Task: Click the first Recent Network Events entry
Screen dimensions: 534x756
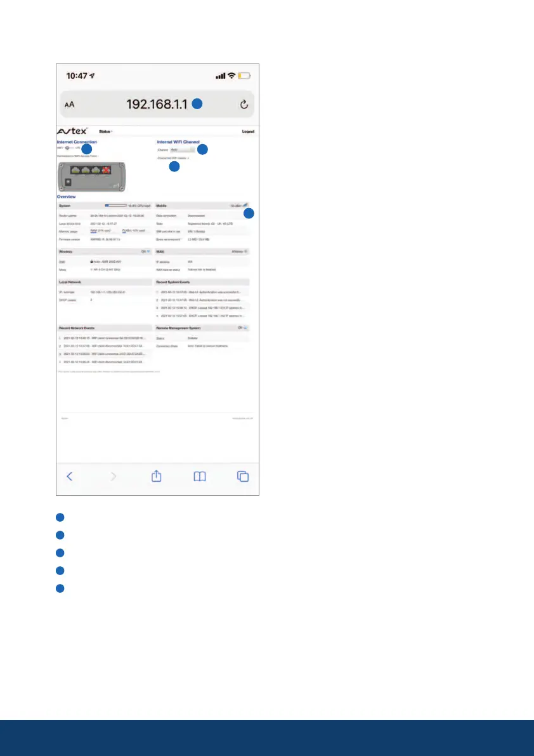Action: click(x=102, y=338)
